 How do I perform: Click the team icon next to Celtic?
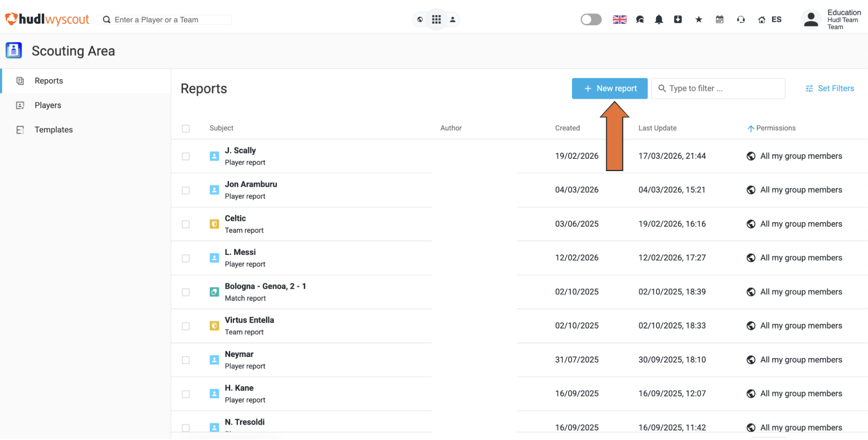pyautogui.click(x=214, y=224)
